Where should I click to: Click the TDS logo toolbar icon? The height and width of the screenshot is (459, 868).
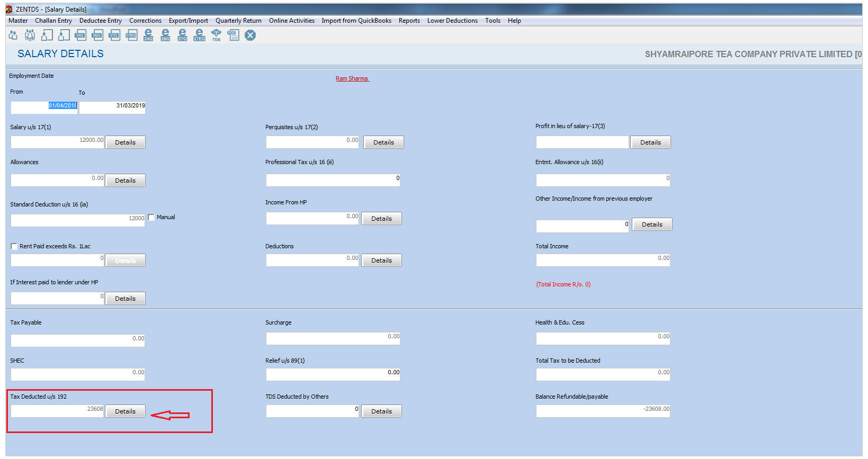(x=216, y=35)
